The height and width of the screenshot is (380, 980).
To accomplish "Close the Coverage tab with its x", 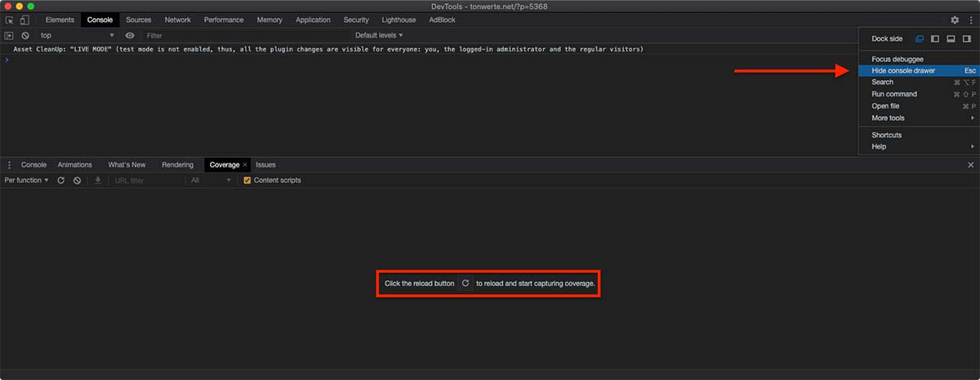I will (245, 165).
